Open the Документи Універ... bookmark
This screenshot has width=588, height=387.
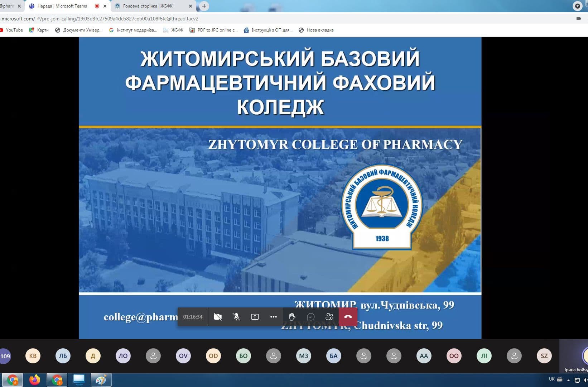[79, 30]
